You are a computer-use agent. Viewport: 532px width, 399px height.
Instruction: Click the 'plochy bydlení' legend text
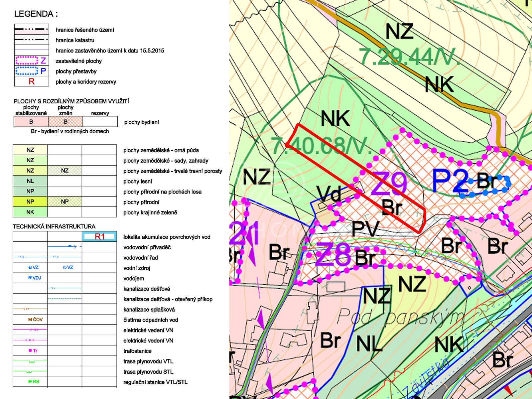(x=141, y=122)
